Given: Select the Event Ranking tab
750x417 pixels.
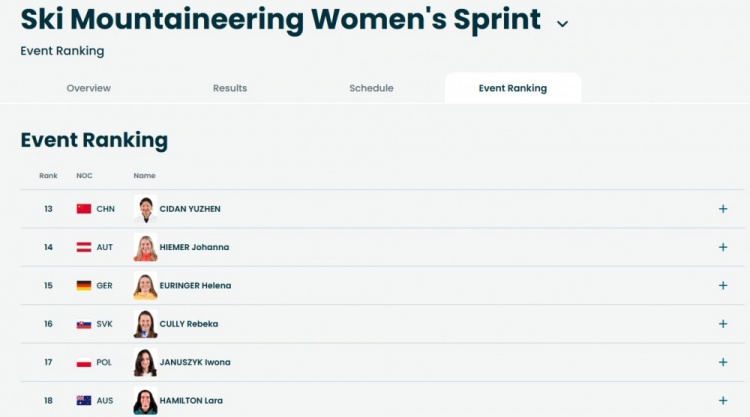Looking at the screenshot, I should click(x=513, y=88).
